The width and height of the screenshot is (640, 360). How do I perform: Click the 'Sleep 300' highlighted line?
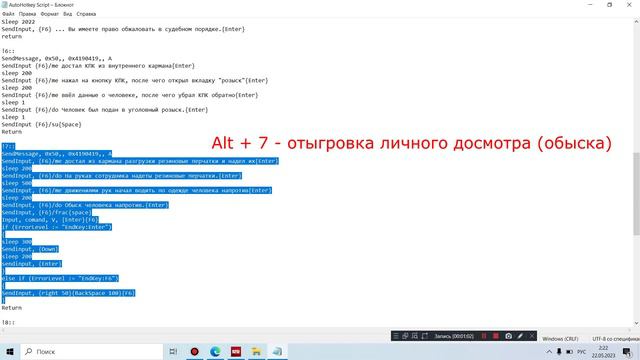[17, 242]
